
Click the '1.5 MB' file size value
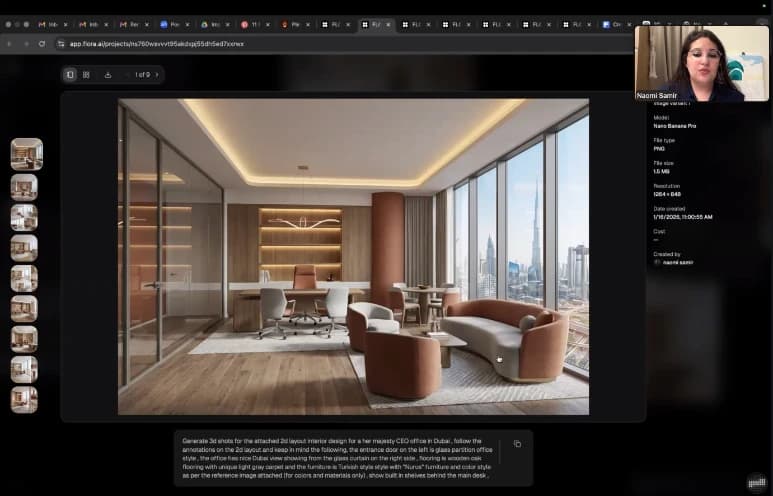[662, 172]
